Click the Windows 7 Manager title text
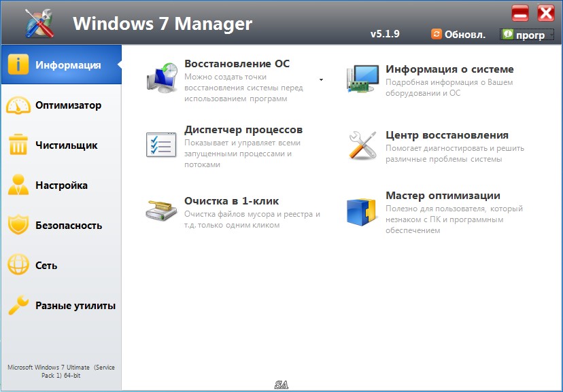 click(x=163, y=24)
